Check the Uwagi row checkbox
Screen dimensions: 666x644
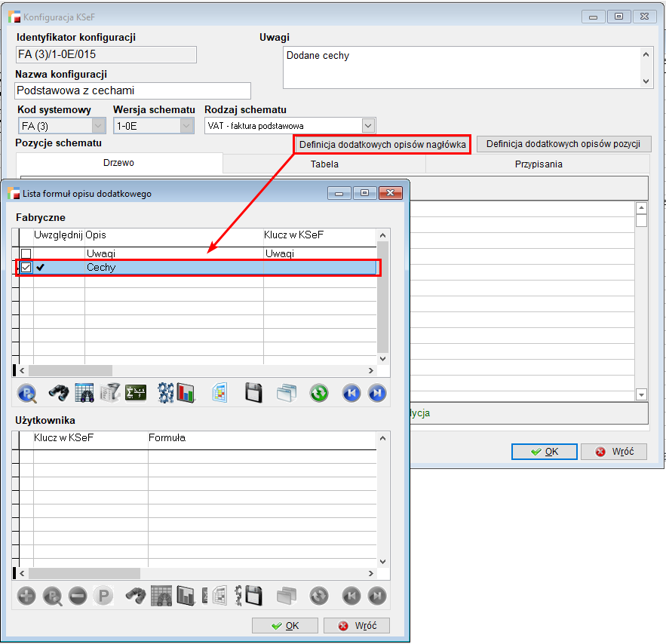tap(26, 253)
